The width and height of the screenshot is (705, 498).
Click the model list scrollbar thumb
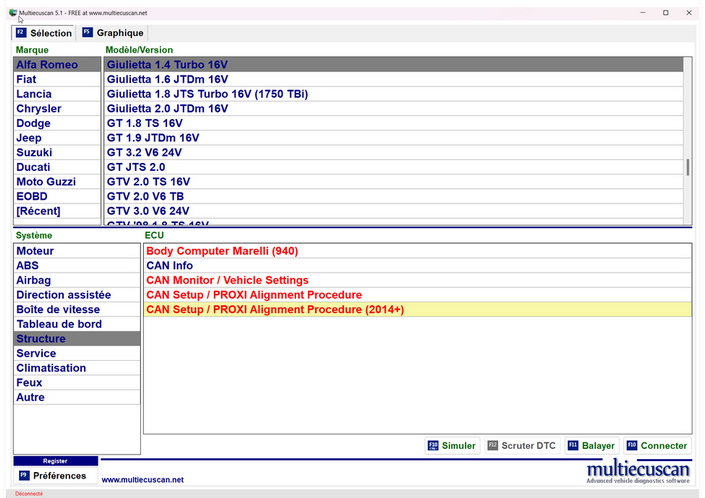point(687,167)
